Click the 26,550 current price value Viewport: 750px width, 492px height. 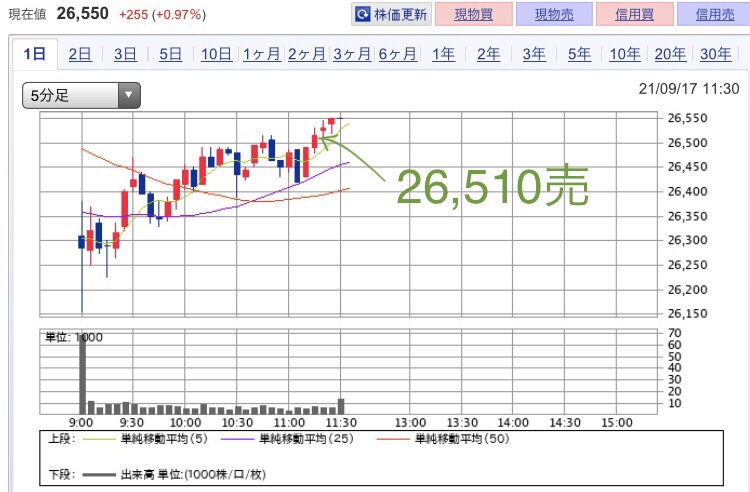[x=83, y=13]
